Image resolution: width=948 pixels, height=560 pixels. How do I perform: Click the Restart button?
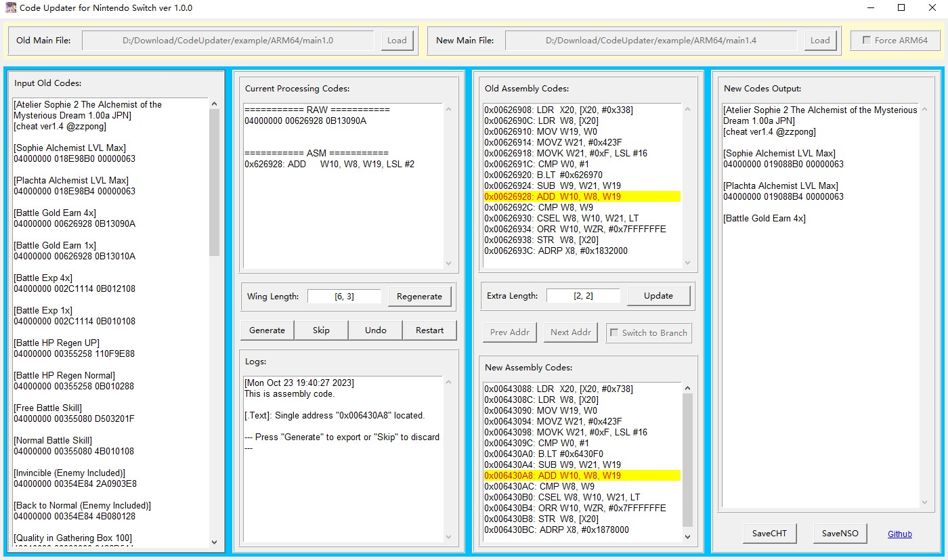click(430, 330)
